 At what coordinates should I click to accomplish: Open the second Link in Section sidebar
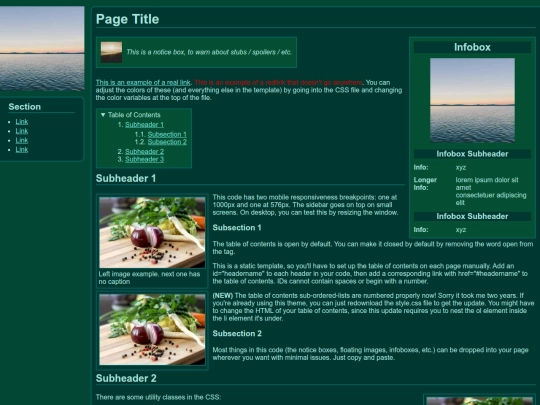click(22, 131)
